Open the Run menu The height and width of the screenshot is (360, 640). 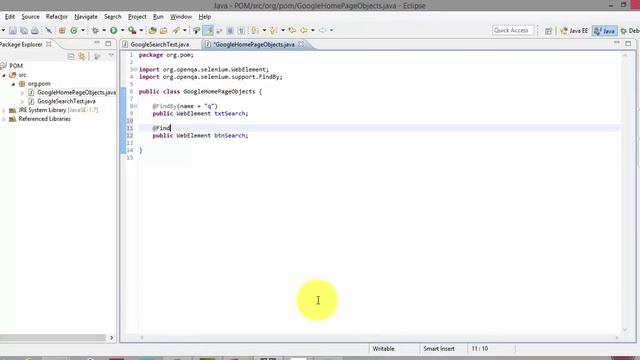pos(158,17)
